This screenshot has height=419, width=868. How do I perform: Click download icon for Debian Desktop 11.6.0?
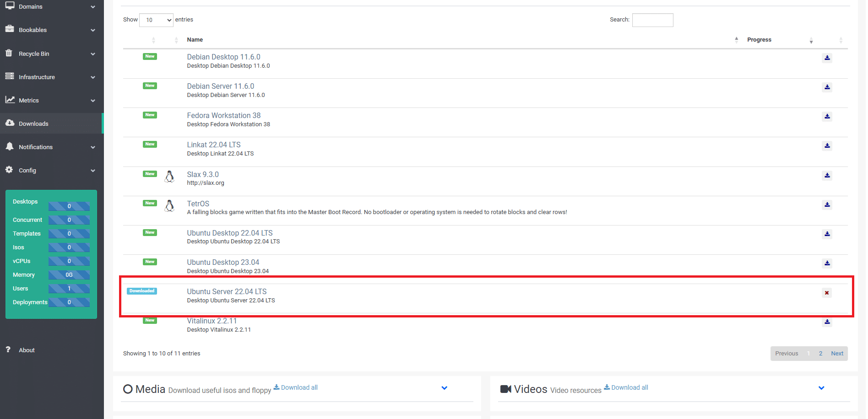[x=827, y=58]
